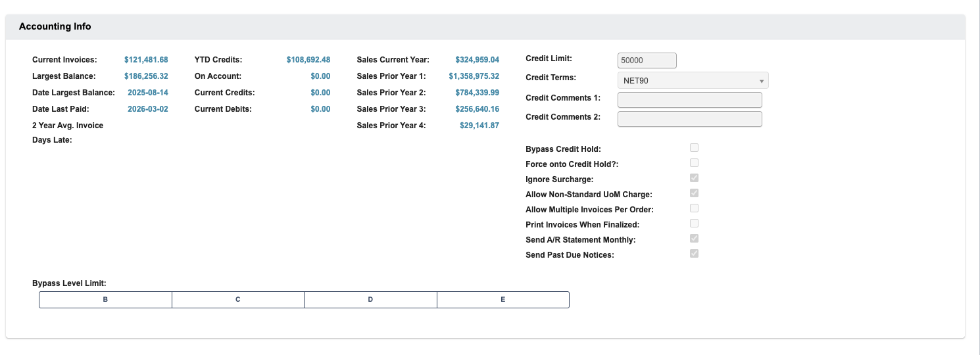Toggle Send Past Due Notices checkbox
980x355 pixels.
point(694,254)
